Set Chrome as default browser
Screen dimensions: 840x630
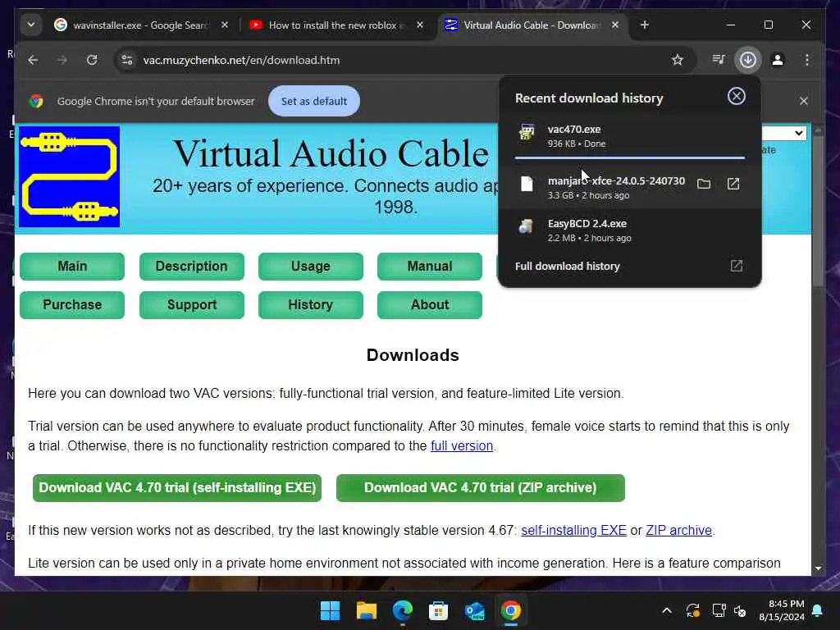coord(314,101)
